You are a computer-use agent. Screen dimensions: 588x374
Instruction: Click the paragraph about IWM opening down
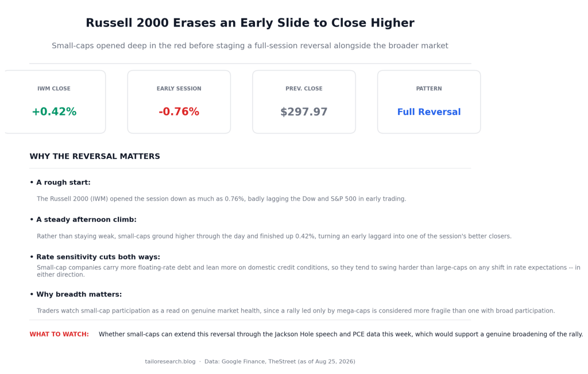click(x=221, y=199)
